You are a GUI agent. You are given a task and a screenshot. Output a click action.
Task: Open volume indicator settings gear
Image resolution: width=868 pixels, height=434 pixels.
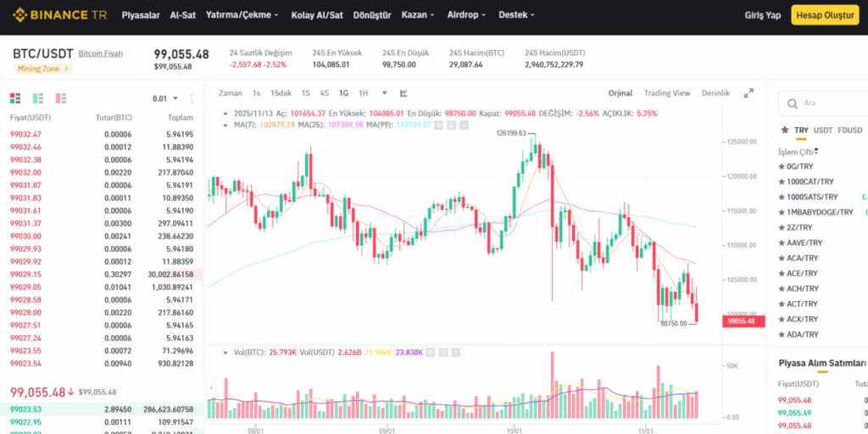point(442,352)
